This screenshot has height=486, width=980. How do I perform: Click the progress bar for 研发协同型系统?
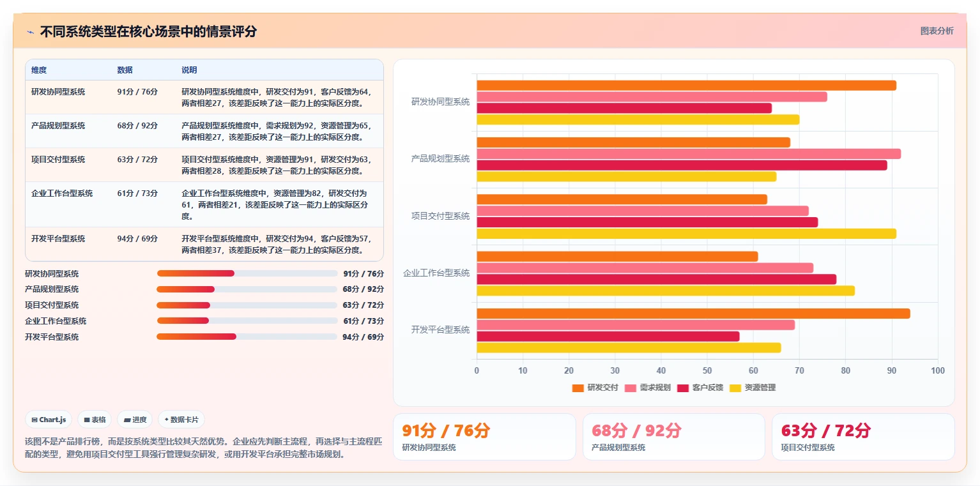247,273
